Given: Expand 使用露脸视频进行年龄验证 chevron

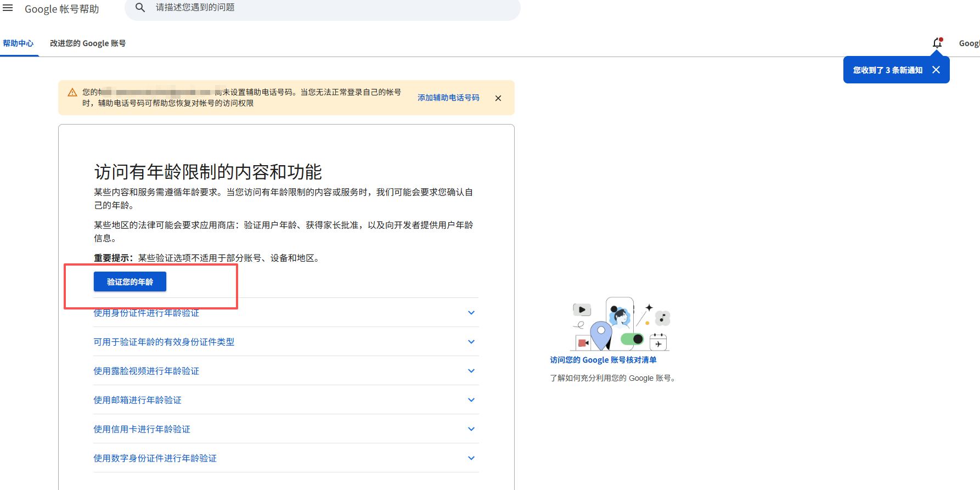Looking at the screenshot, I should point(471,371).
